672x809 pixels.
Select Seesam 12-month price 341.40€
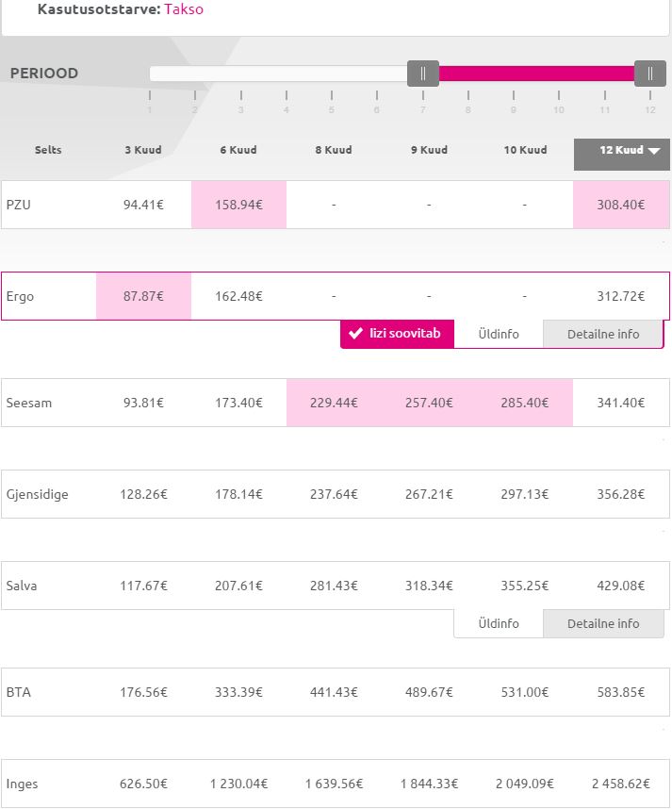[621, 403]
